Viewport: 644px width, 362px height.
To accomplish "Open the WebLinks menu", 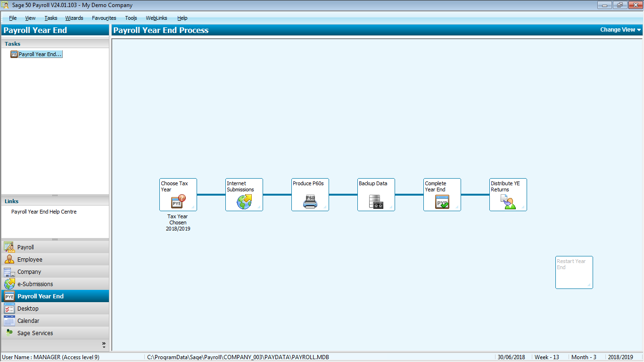I will [x=156, y=18].
